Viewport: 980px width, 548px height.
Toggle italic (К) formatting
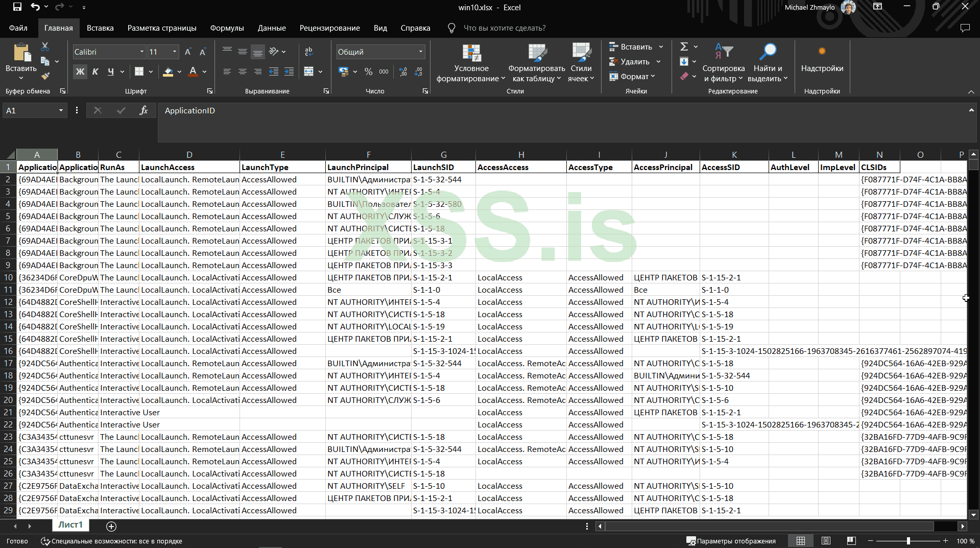click(x=95, y=72)
